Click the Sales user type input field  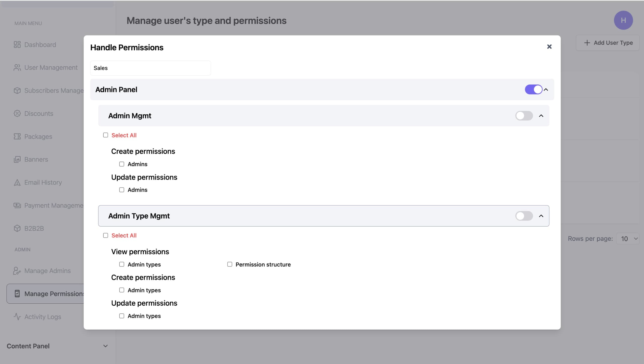150,68
